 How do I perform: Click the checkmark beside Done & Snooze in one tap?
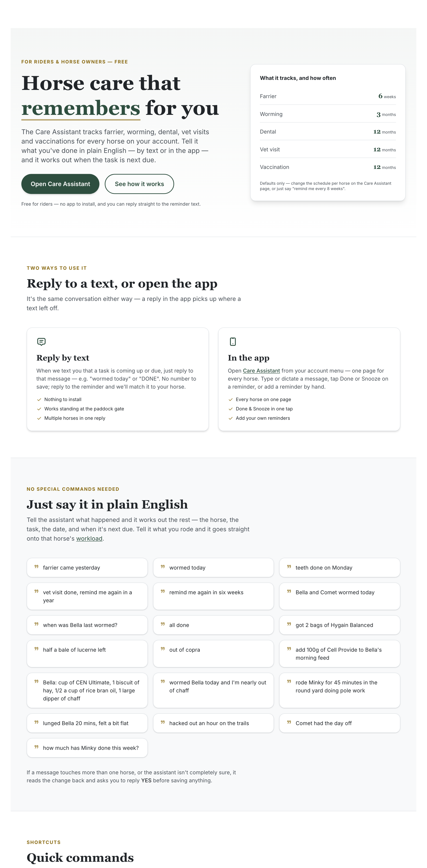pos(231,409)
